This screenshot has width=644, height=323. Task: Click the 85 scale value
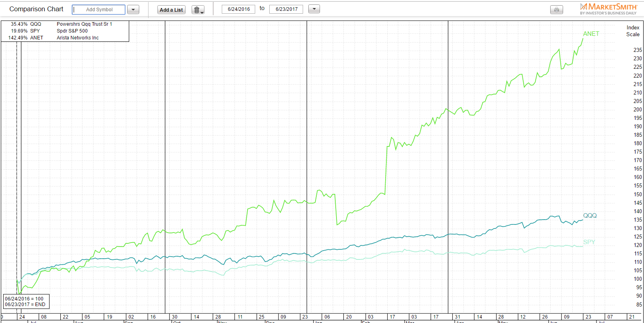pyautogui.click(x=639, y=304)
